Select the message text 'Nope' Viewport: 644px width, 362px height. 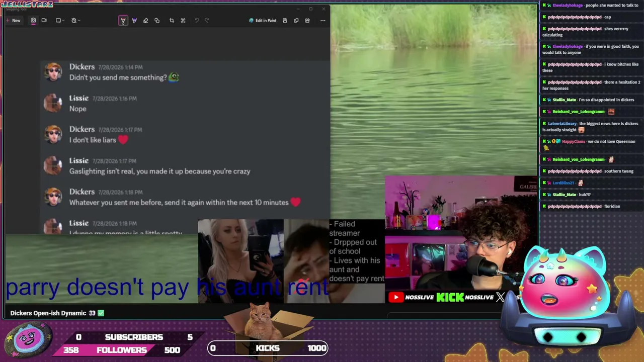[77, 109]
